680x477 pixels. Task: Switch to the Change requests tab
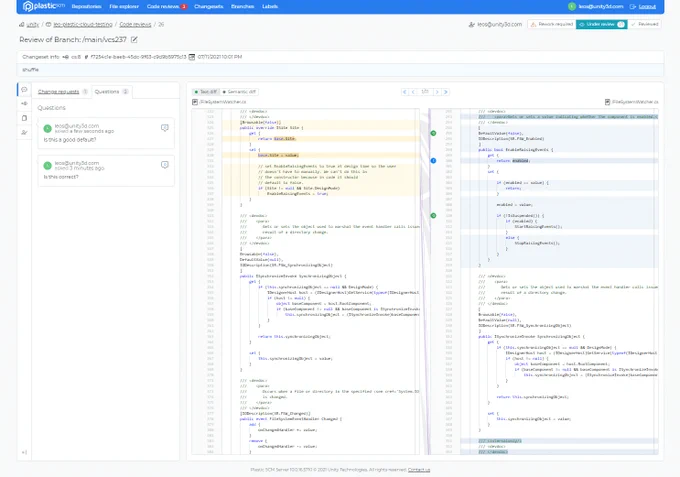(62, 91)
